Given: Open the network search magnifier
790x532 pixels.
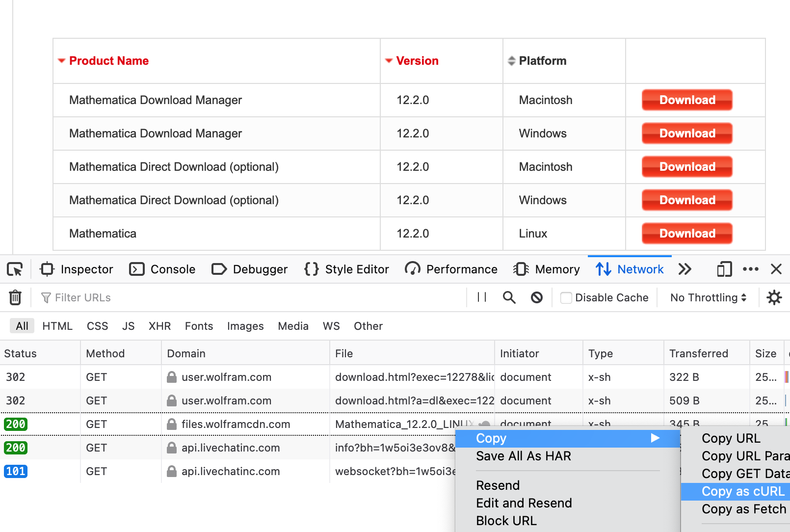Looking at the screenshot, I should pos(509,297).
